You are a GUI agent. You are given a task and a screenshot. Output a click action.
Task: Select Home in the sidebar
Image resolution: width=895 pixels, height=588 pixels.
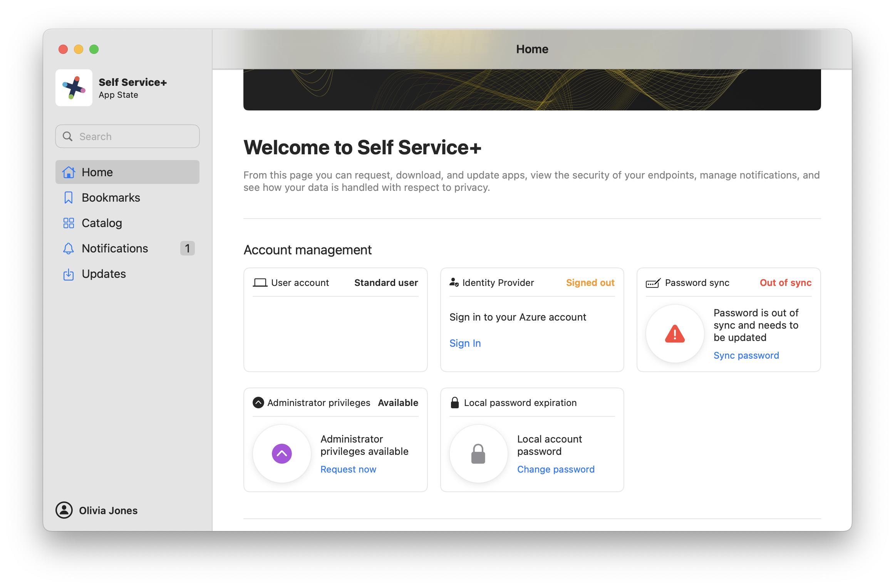[97, 172]
